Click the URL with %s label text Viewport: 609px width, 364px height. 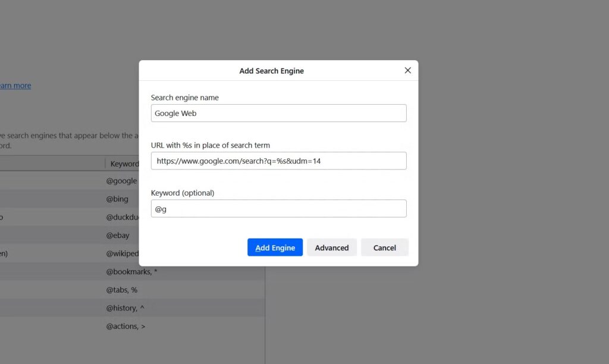pos(211,145)
